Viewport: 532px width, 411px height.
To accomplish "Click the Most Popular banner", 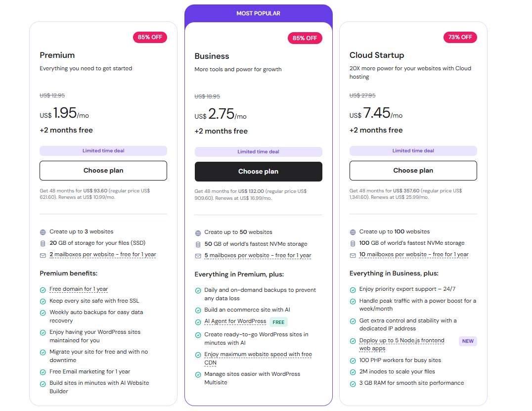I will [x=258, y=13].
